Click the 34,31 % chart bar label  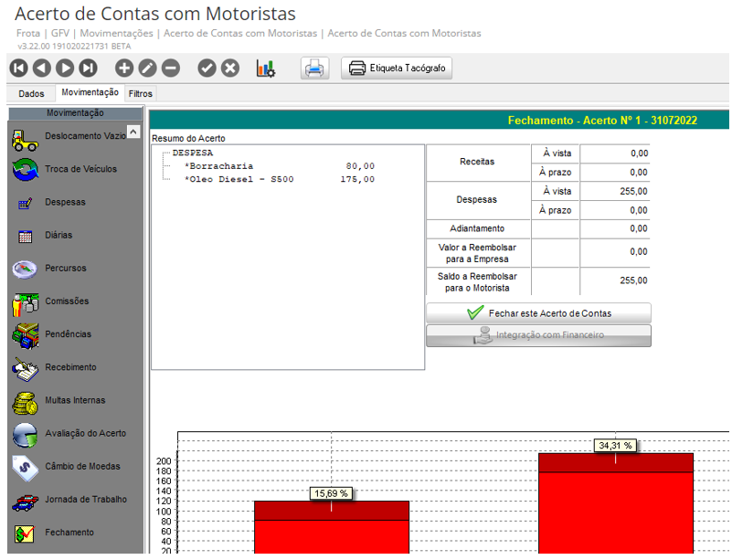coord(615,446)
